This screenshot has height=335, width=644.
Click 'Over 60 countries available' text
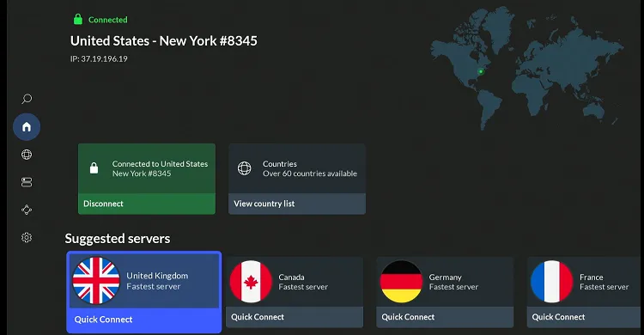point(310,174)
